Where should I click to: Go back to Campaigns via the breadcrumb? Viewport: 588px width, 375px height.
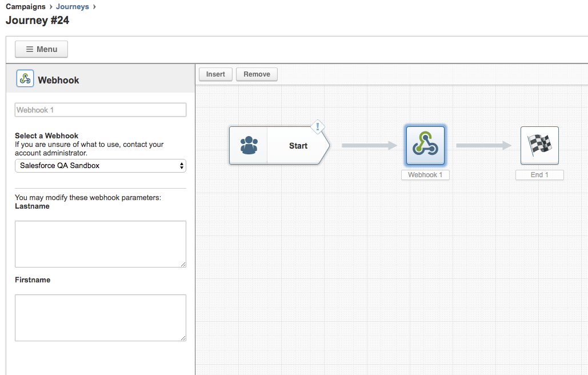(26, 6)
